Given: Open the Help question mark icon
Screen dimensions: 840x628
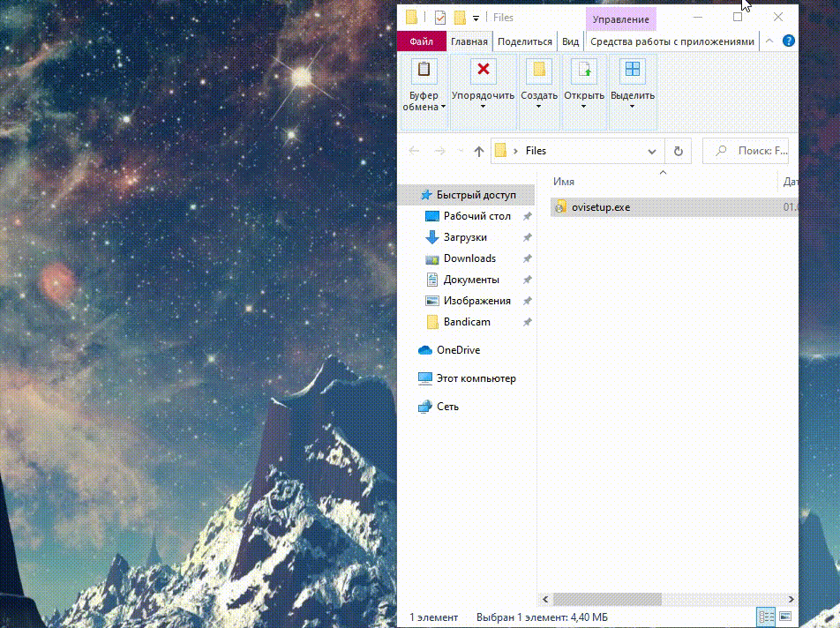Looking at the screenshot, I should pos(789,41).
